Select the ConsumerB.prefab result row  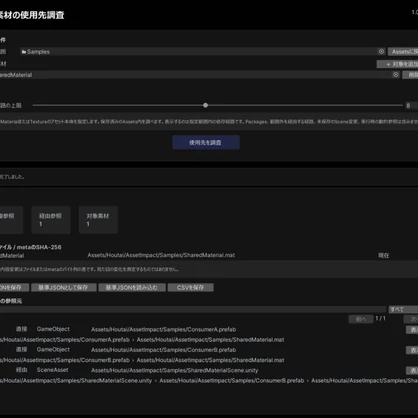click(209, 350)
